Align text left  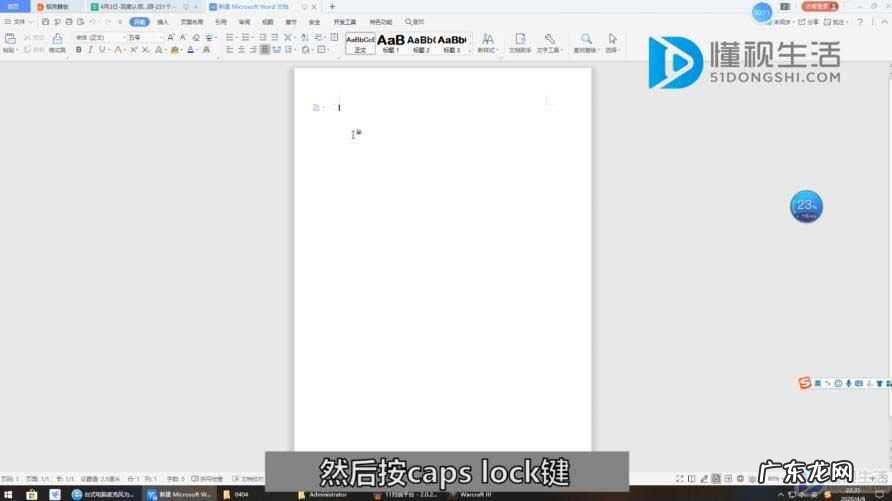tap(230, 50)
